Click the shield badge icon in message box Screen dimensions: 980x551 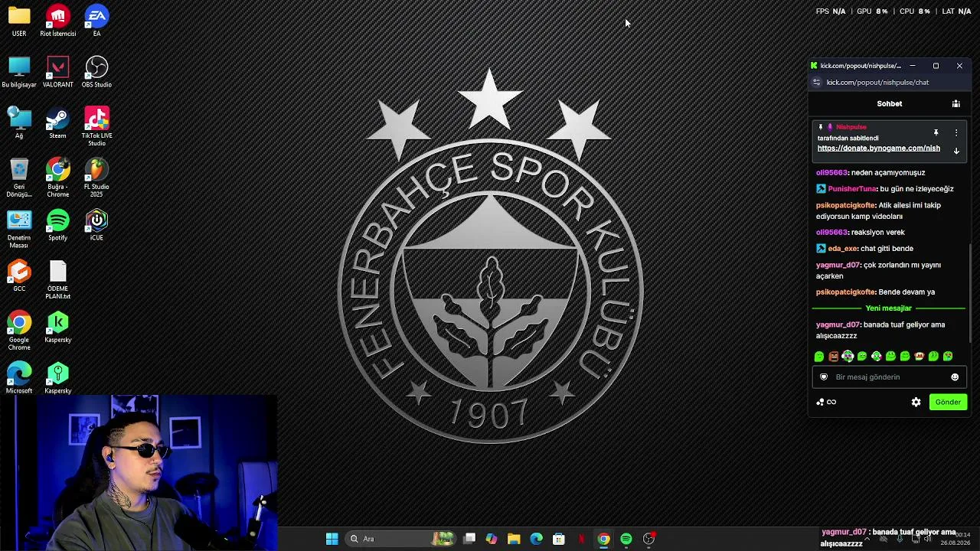coord(824,377)
